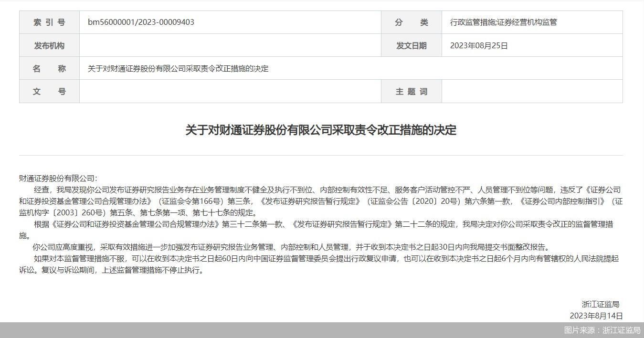Click paragraph beginning 如果对本监督管理措施不服
This screenshot has width=644, height=338.
pos(319,264)
